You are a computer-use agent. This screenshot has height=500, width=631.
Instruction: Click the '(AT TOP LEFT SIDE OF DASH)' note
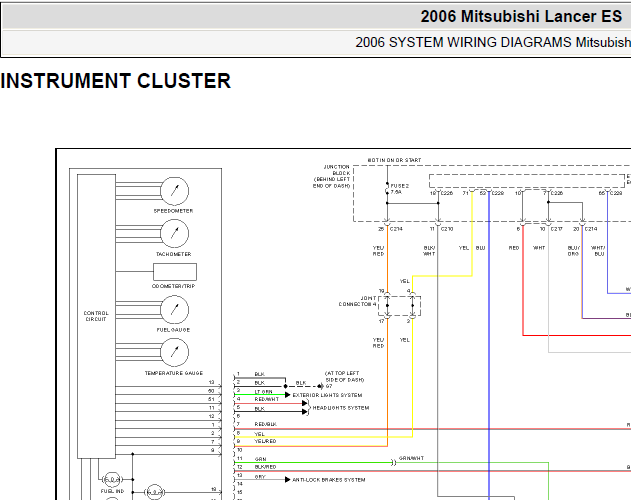point(344,376)
